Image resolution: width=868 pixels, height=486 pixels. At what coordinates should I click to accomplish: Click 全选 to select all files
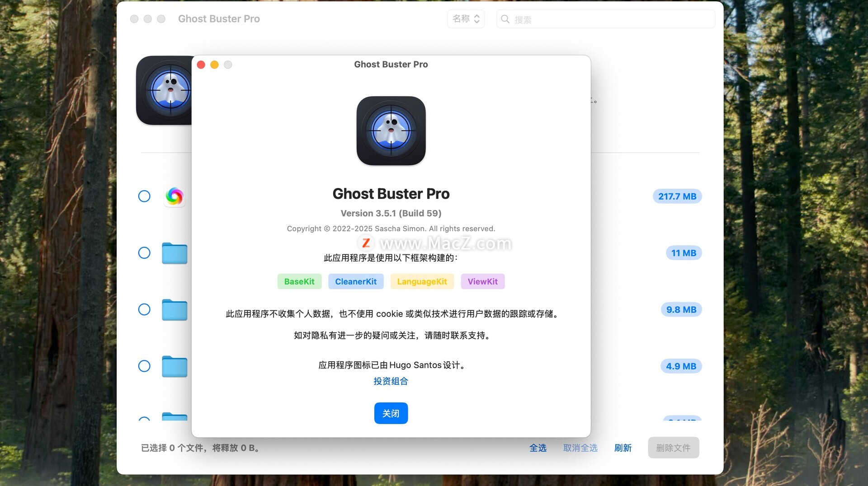(x=538, y=448)
